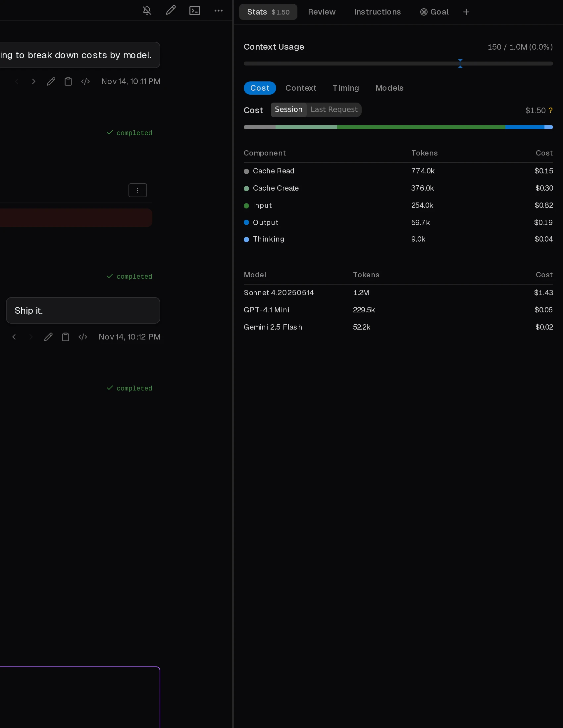Open the vertical three-dot menu box
Viewport: 563px width, 728px height.
[x=138, y=190]
